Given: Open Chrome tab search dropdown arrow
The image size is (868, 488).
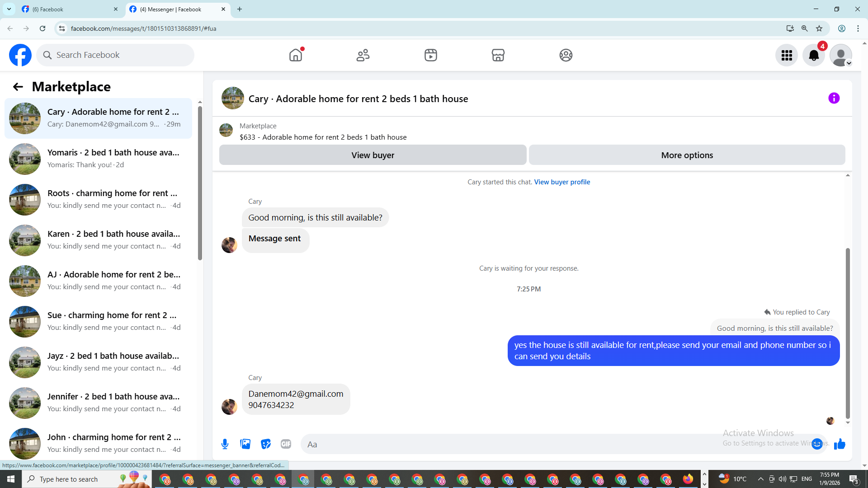Looking at the screenshot, I should (9, 9).
